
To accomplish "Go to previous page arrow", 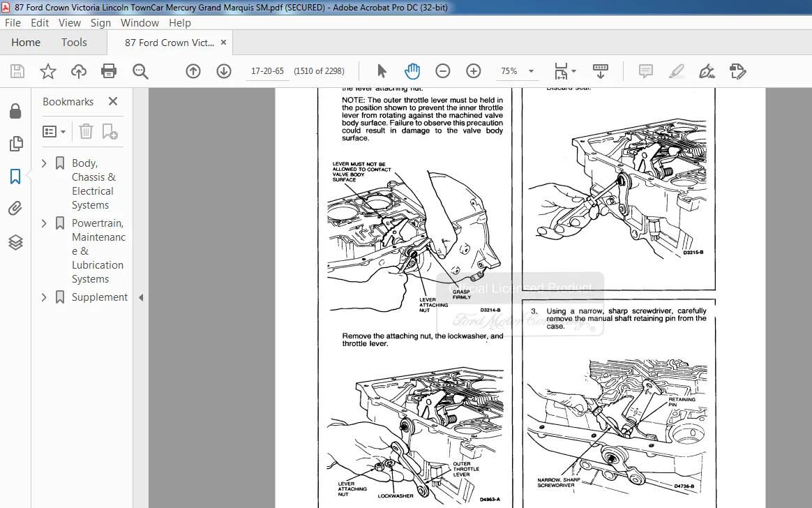I will [x=193, y=71].
